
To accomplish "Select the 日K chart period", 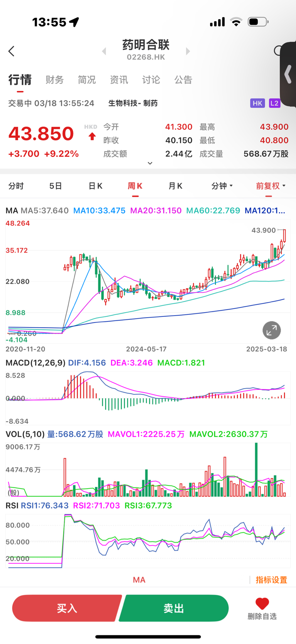I will pos(95,186).
